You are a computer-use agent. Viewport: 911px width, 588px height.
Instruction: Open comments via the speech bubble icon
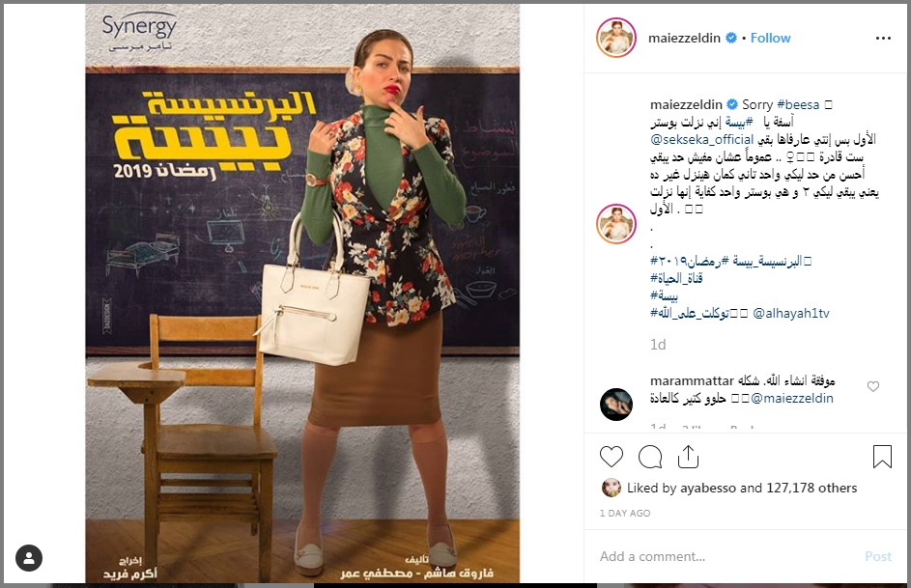(x=650, y=457)
